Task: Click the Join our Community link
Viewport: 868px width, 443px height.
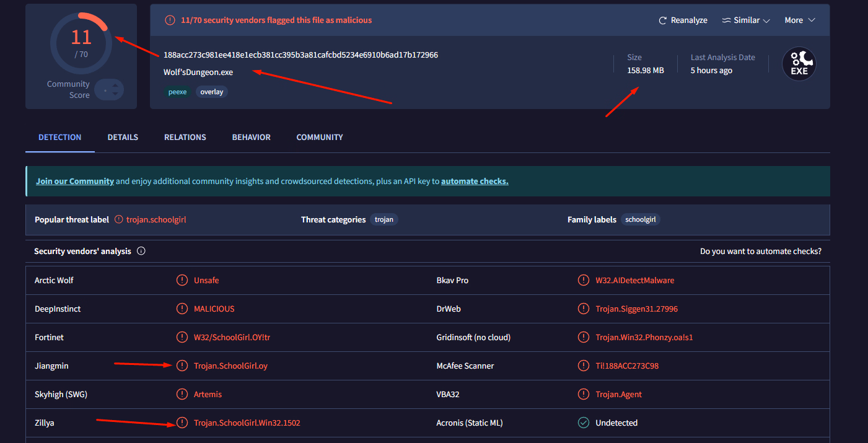Action: coord(74,182)
